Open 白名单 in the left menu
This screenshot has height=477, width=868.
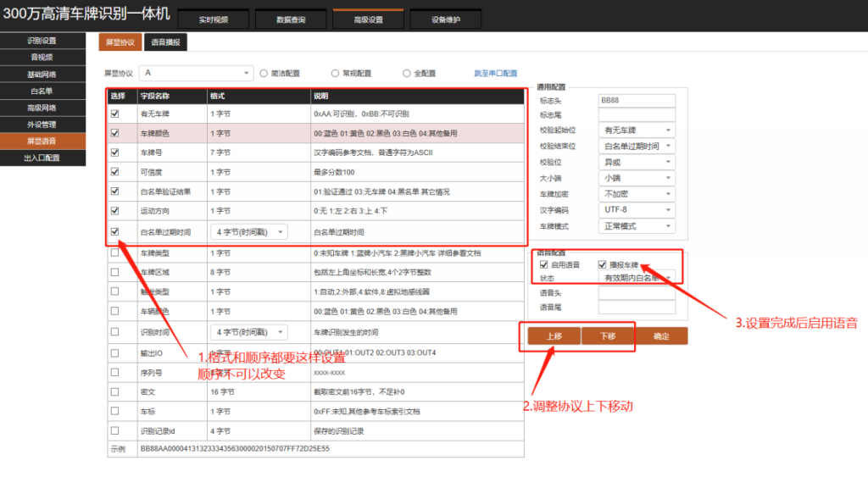(42, 91)
